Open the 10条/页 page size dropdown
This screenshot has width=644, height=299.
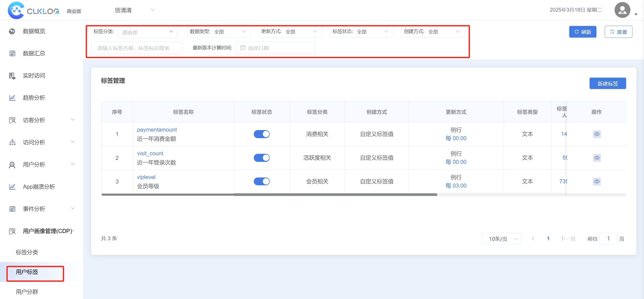[x=501, y=239]
